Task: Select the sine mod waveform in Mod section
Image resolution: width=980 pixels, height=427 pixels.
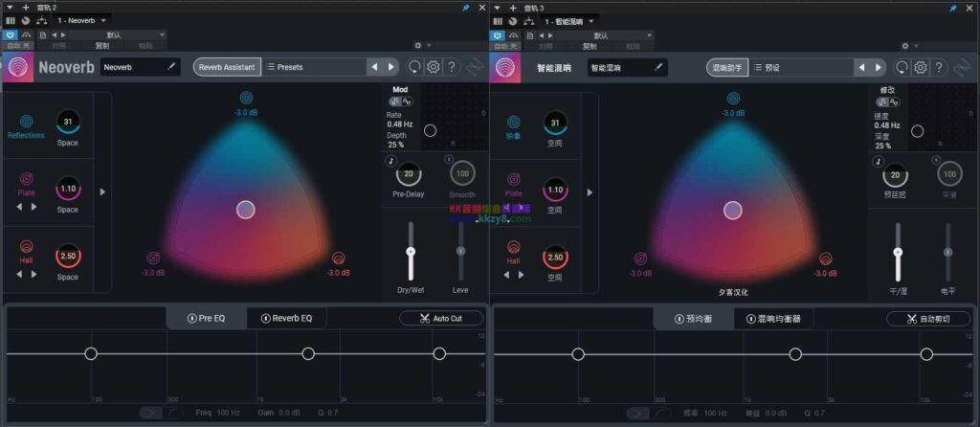Action: (x=406, y=101)
